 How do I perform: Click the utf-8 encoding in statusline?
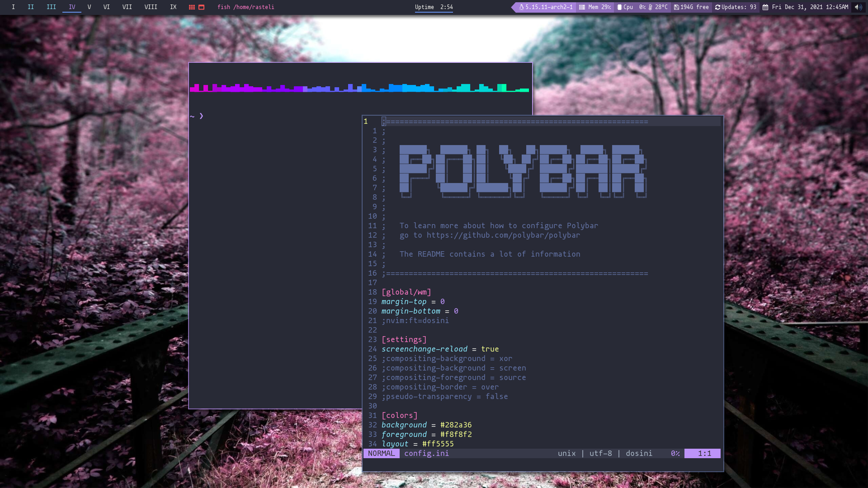(601, 454)
